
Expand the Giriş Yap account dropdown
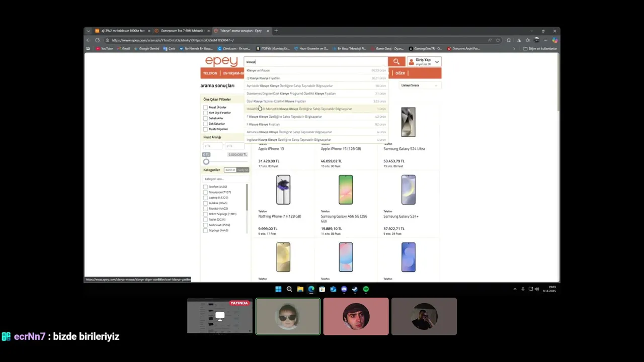437,62
